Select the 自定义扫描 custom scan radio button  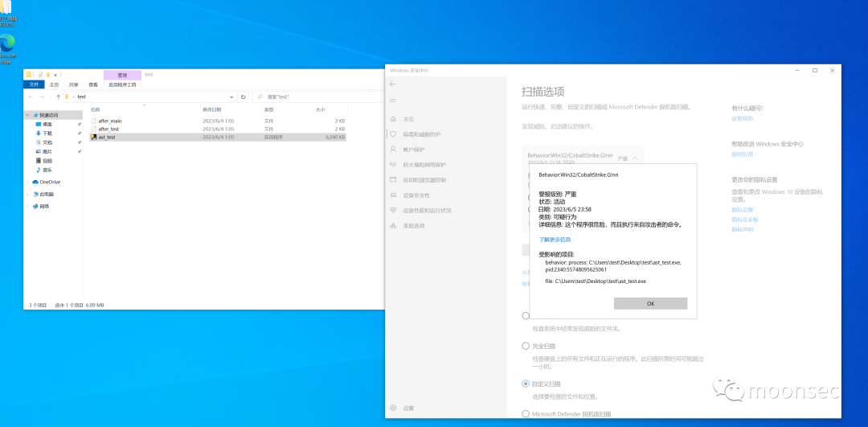[x=526, y=384]
